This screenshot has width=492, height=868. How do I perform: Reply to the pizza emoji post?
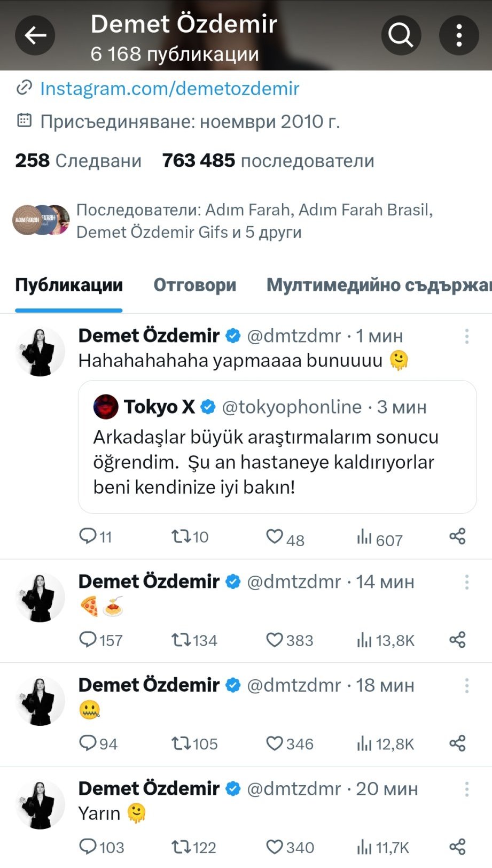(88, 640)
